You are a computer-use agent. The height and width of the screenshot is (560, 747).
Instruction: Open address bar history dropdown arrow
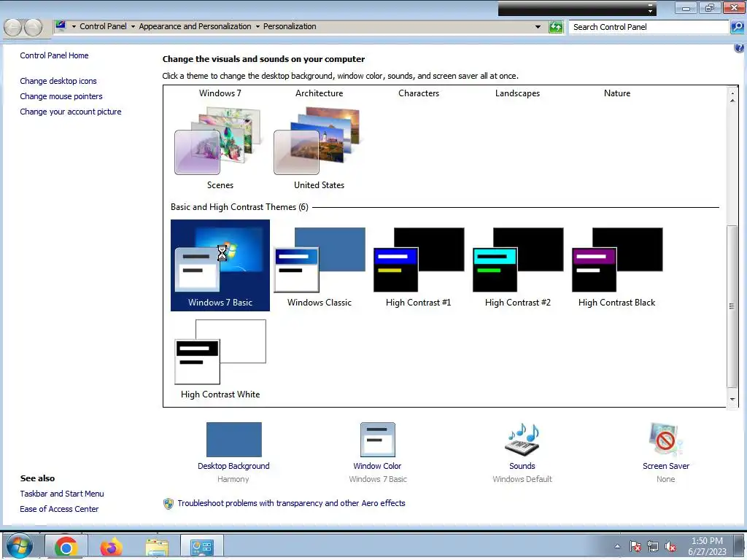pos(538,27)
